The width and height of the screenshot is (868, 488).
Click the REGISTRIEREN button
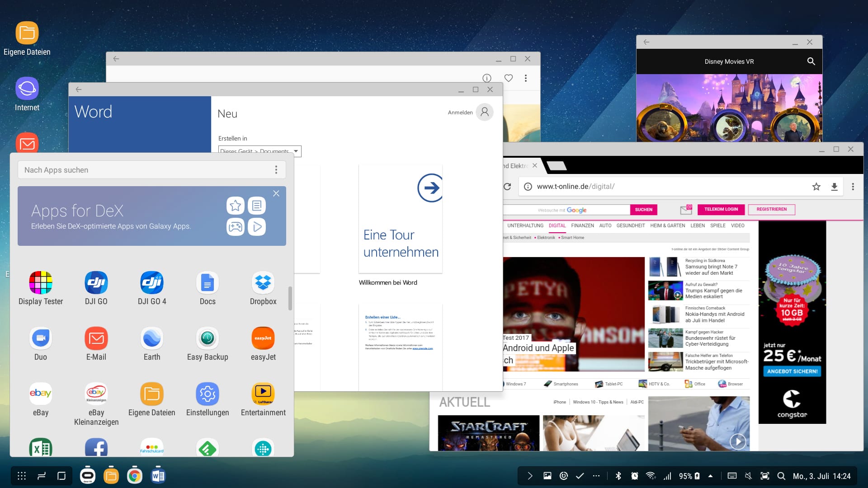coord(772,209)
